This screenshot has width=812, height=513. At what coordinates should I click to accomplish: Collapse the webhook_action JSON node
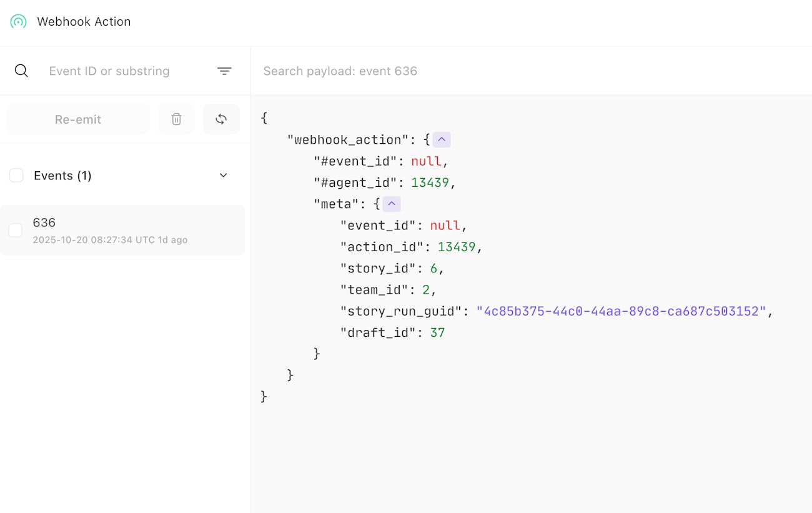[442, 140]
